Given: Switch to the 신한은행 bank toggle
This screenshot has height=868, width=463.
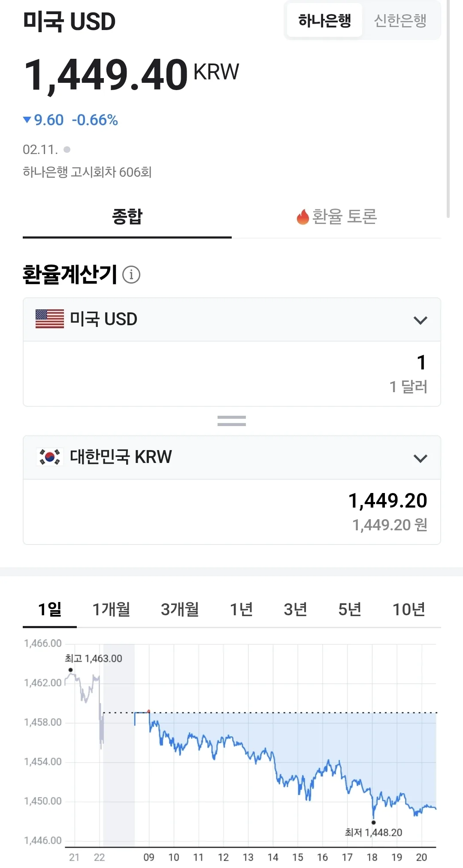Looking at the screenshot, I should pos(400,20).
